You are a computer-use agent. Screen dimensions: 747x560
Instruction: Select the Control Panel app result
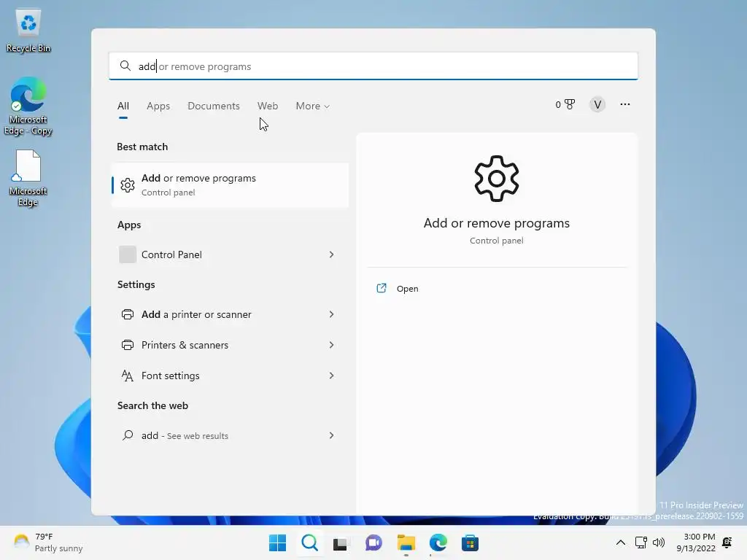(230, 254)
